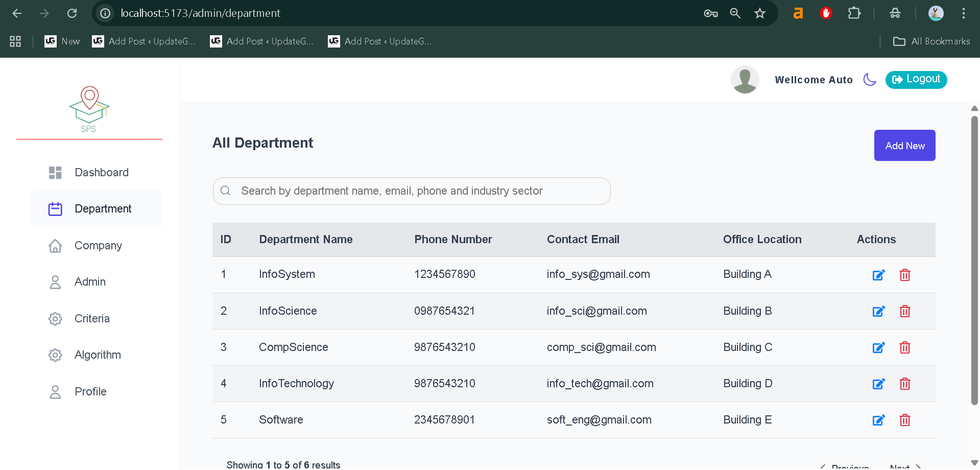Screen dimensions: 980x470
Task: Click inside the department search field
Action: click(x=412, y=191)
